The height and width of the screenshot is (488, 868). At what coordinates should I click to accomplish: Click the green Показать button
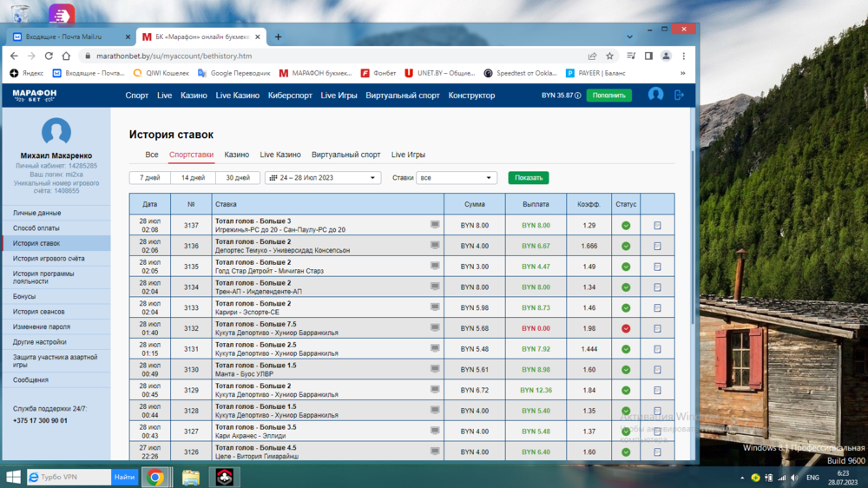529,178
